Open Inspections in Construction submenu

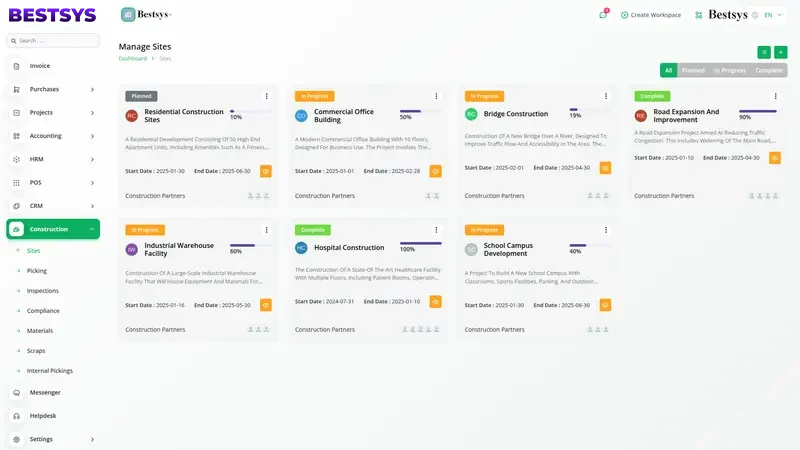43,291
